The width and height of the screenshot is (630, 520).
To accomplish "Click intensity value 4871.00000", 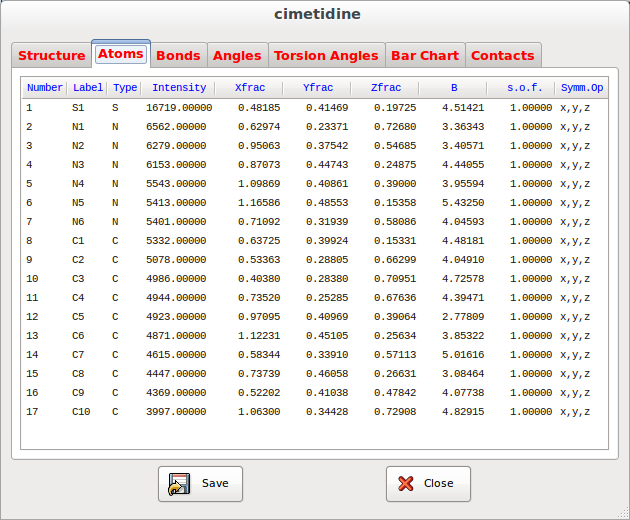I will (176, 336).
